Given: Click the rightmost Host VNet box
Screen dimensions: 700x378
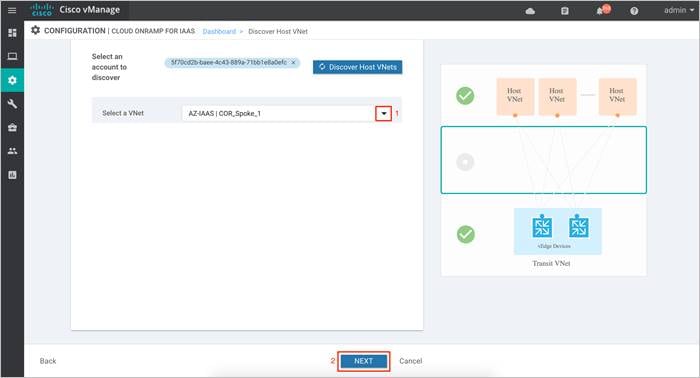Looking at the screenshot, I should 617,96.
